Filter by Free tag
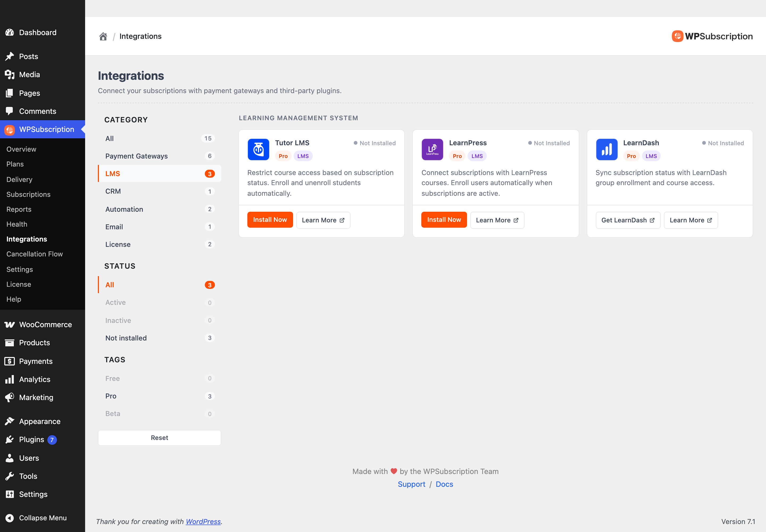This screenshot has height=532, width=766. [x=159, y=378]
